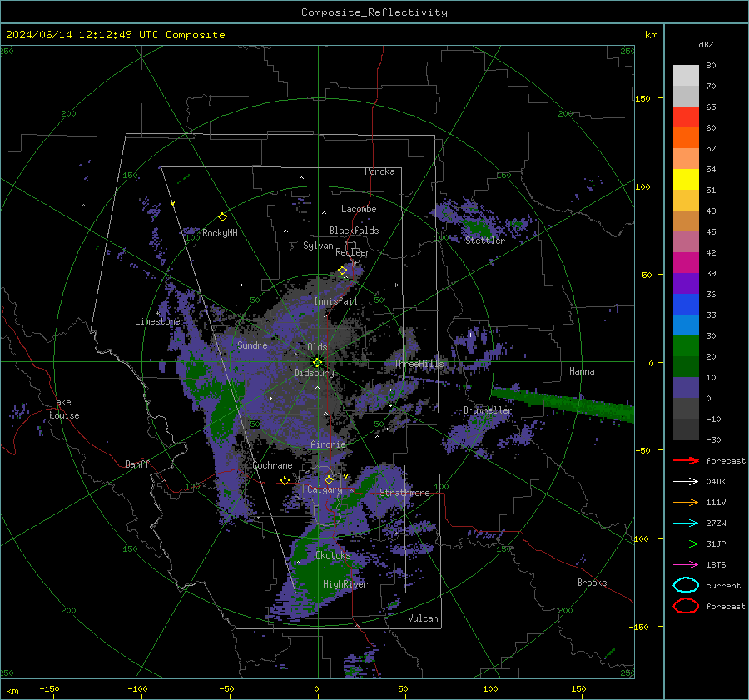Screen dimensions: 749x700
Task: Click the green 31JP arrow icon
Action: (x=686, y=544)
